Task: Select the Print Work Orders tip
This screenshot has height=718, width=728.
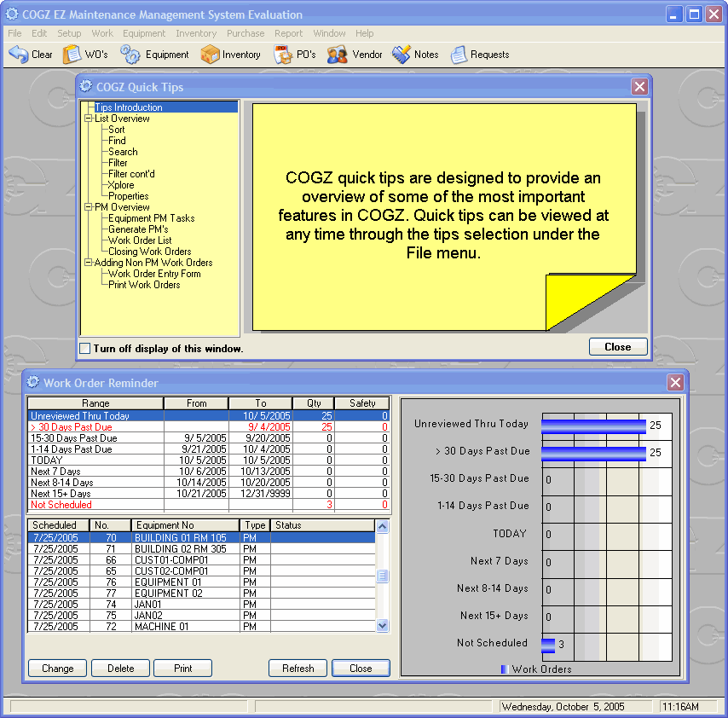Action: point(144,285)
